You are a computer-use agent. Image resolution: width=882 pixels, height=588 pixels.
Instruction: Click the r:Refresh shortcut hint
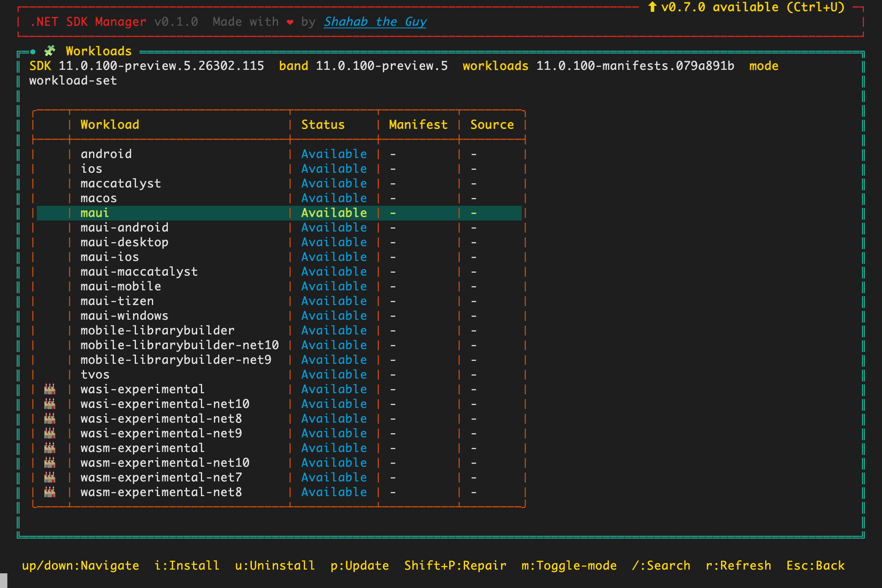738,566
